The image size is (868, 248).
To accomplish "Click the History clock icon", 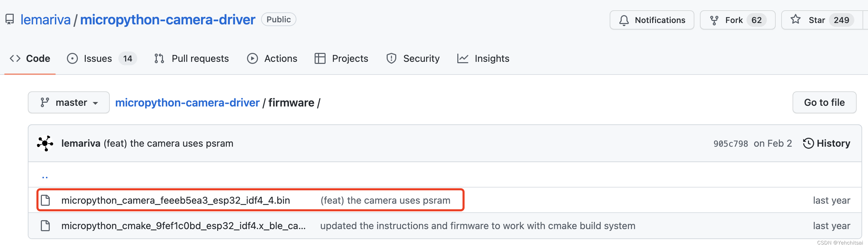I will [x=808, y=143].
